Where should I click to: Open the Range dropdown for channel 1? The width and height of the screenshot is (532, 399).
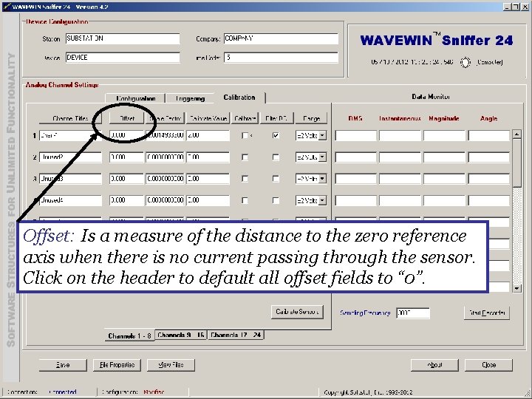point(322,135)
